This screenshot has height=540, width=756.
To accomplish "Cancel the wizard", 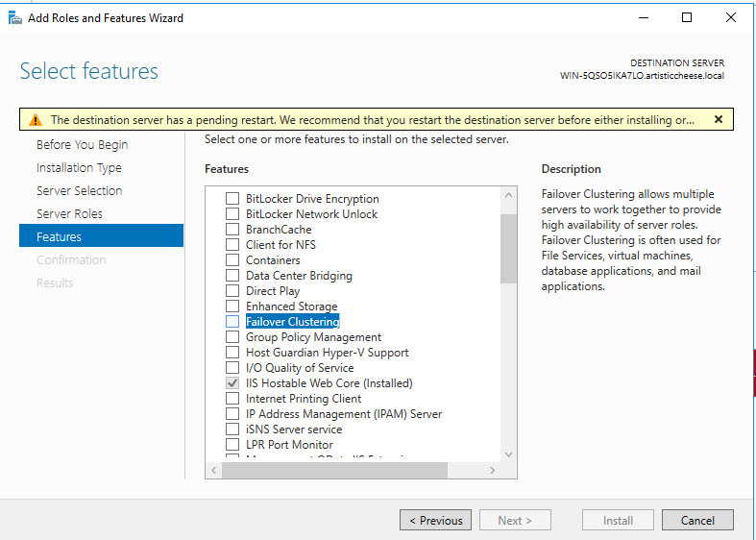I will tap(697, 521).
